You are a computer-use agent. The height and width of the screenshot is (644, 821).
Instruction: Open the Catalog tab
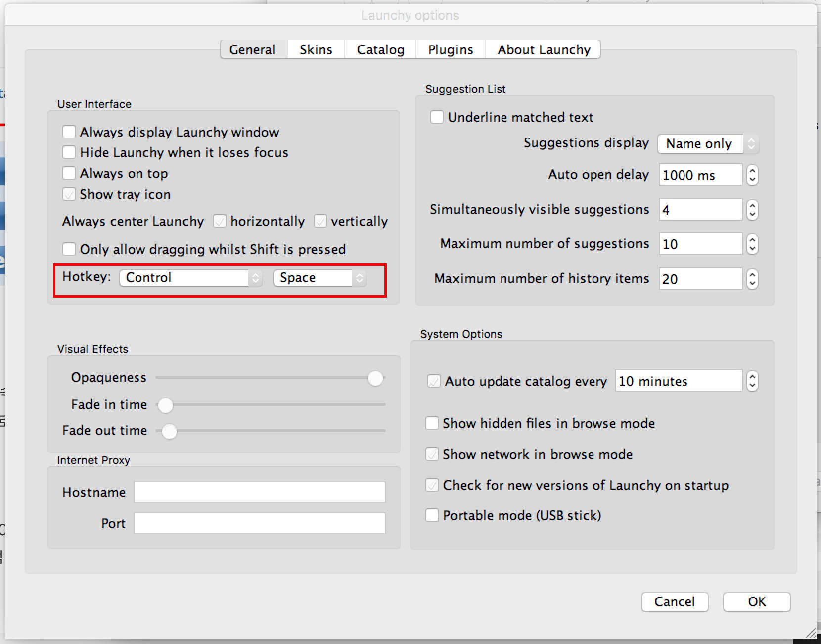[380, 49]
